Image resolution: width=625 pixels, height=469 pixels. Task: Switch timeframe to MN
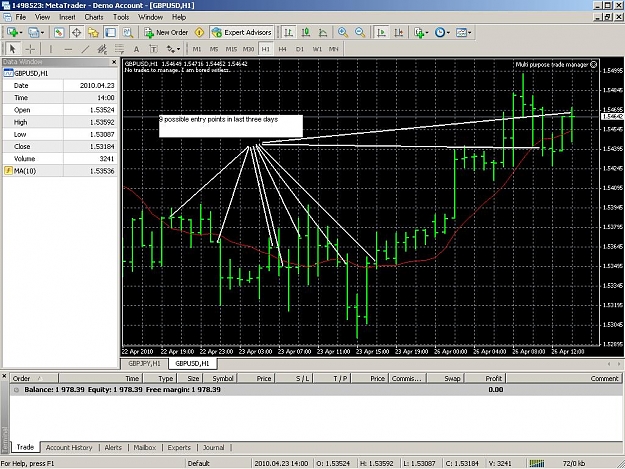click(334, 49)
